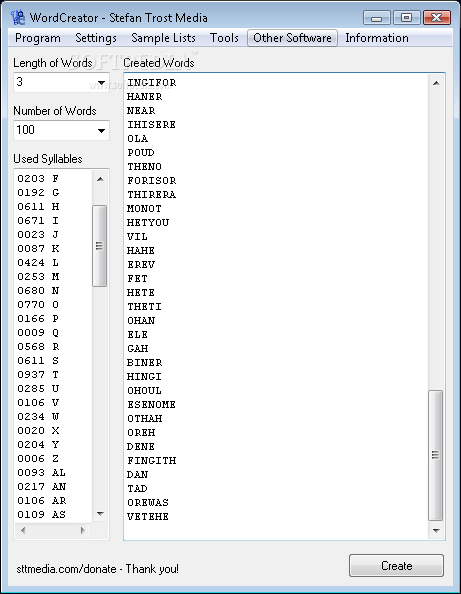Select the created word INGIFOR
This screenshot has height=594, width=461.
click(152, 83)
